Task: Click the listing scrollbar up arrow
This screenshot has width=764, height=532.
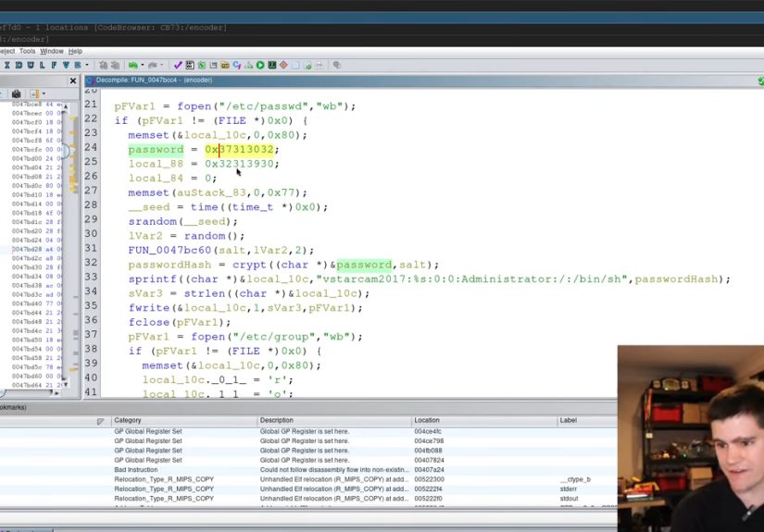Action: pos(66,105)
